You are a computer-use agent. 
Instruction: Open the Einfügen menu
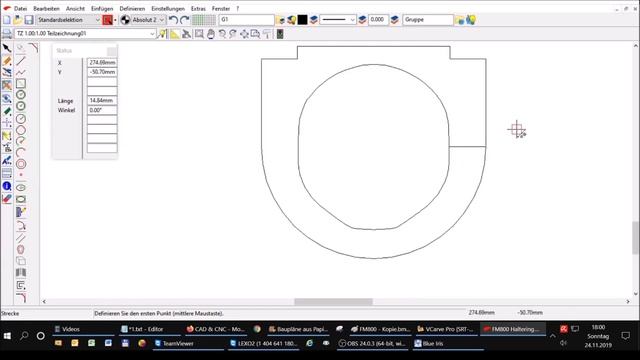102,9
